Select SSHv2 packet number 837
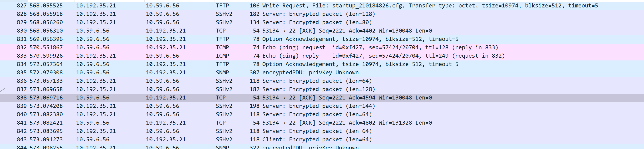Screen dimensions: 644x149 coord(300,89)
